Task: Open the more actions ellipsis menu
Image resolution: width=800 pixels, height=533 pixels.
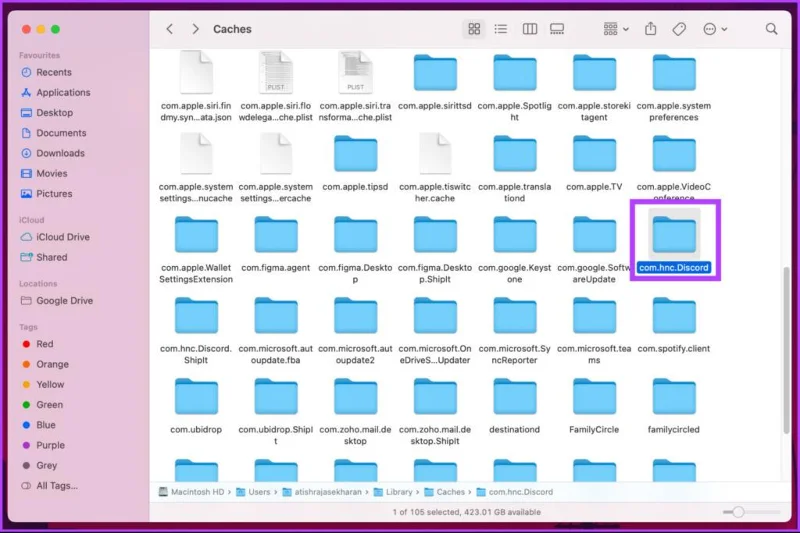Action: 715,29
